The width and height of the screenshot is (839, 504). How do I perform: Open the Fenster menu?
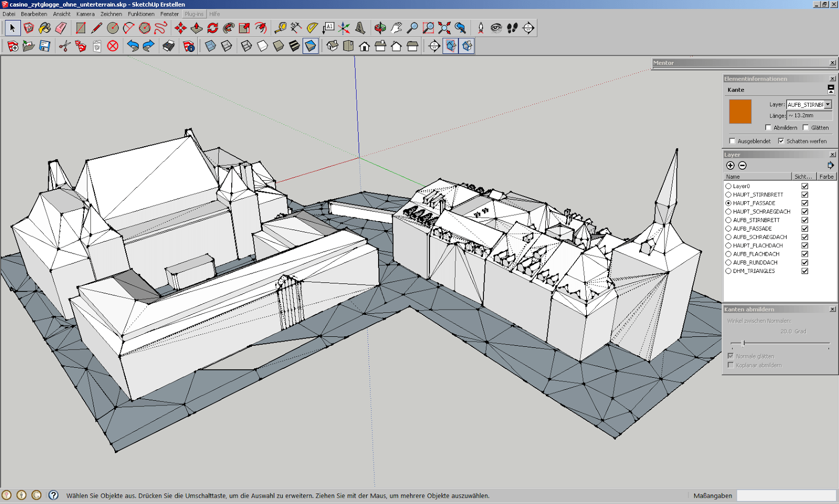click(x=169, y=14)
